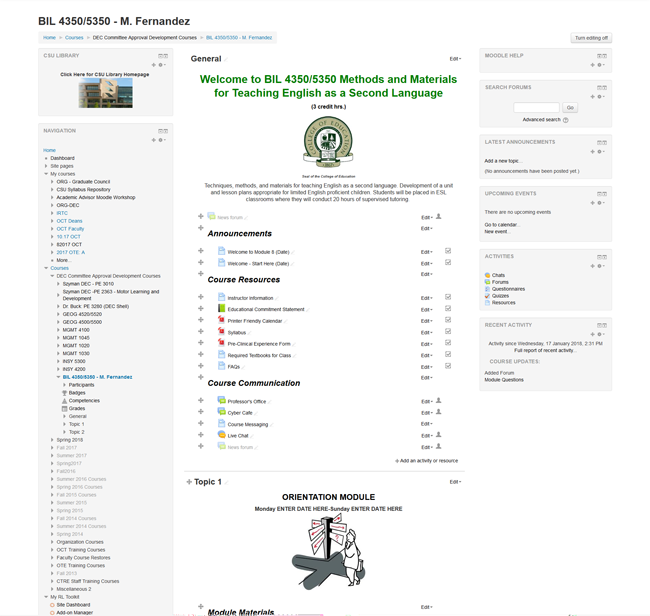Click the move icon for Live Chat
This screenshot has height=616, width=650.
click(201, 434)
